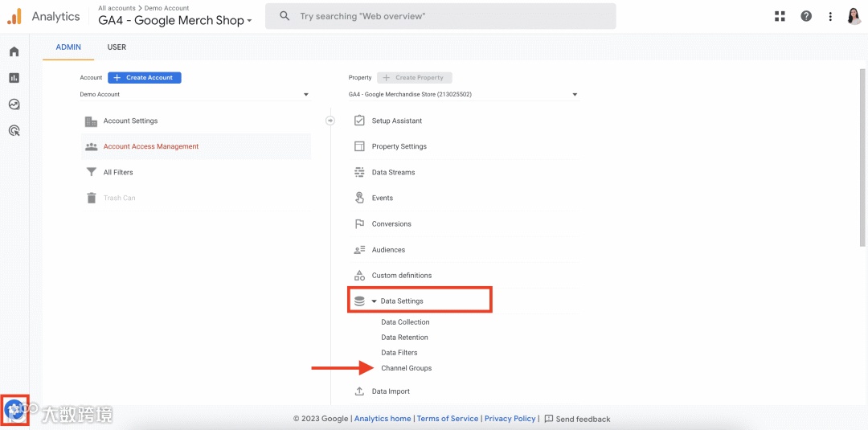The height and width of the screenshot is (430, 868).
Task: Click the Data Streams icon
Action: 359,172
